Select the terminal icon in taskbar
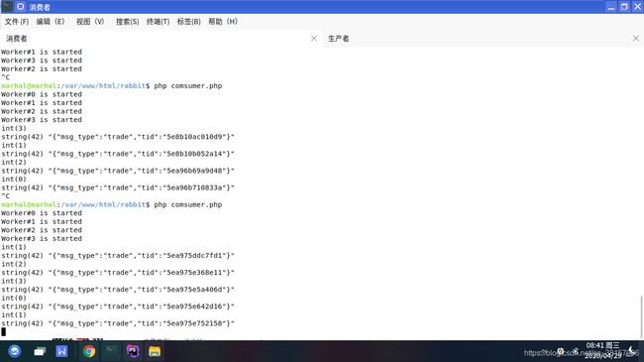 111,351
